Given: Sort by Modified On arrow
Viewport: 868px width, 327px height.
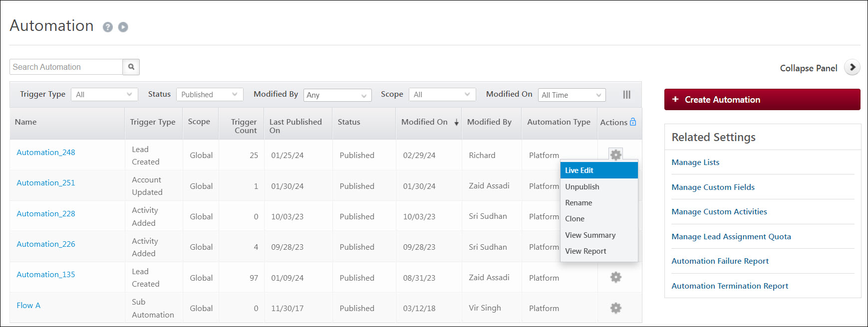Looking at the screenshot, I should [x=456, y=123].
